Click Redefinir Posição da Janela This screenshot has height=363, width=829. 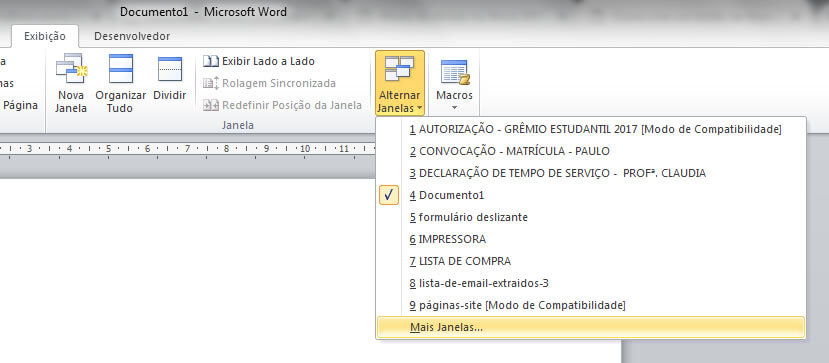pos(283,105)
